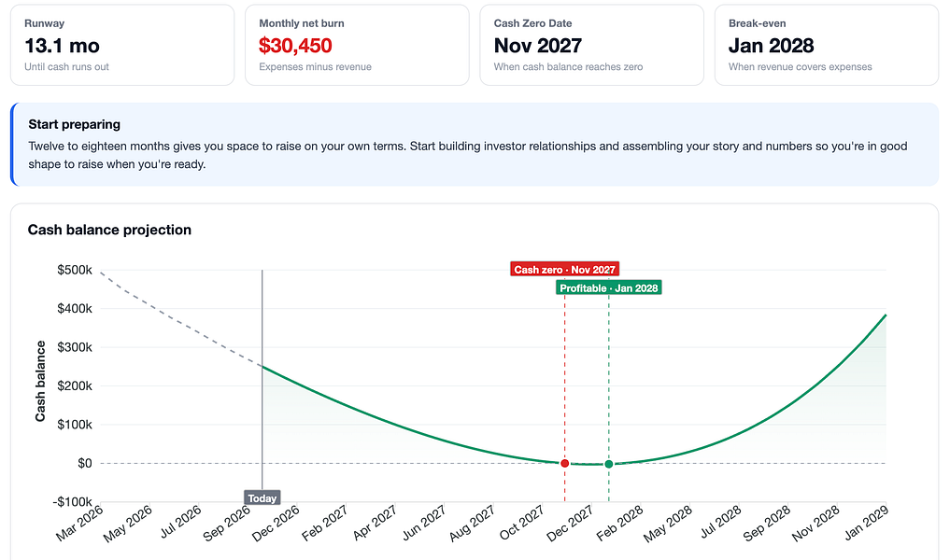Click the "May 2026" x-axis label
This screenshot has width=950, height=560.
[x=127, y=523]
